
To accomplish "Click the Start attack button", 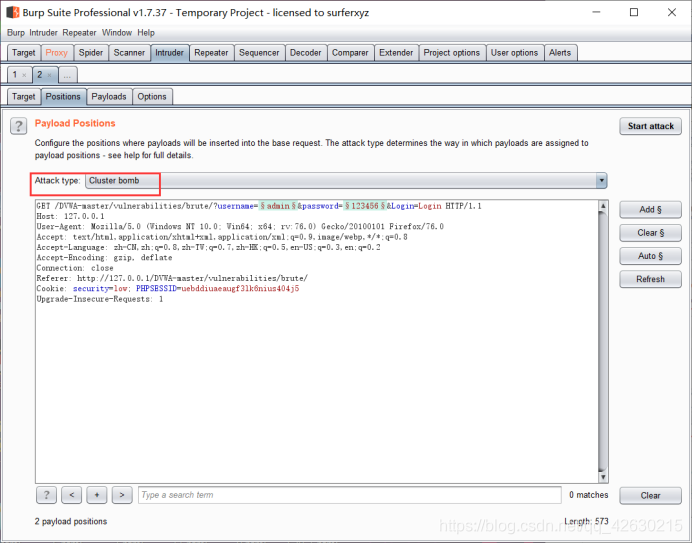I will tap(651, 126).
